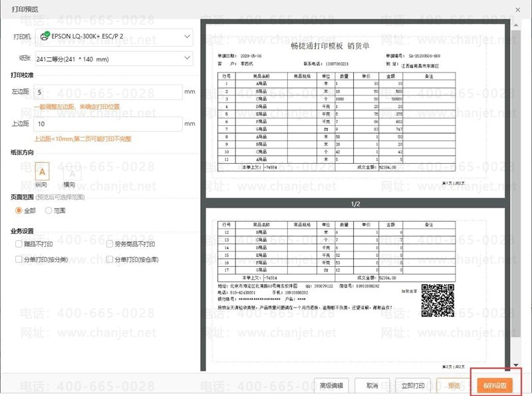This screenshot has height=396, width=532.
Task: Click the 1/2 page indicator text
Action: pyautogui.click(x=355, y=204)
